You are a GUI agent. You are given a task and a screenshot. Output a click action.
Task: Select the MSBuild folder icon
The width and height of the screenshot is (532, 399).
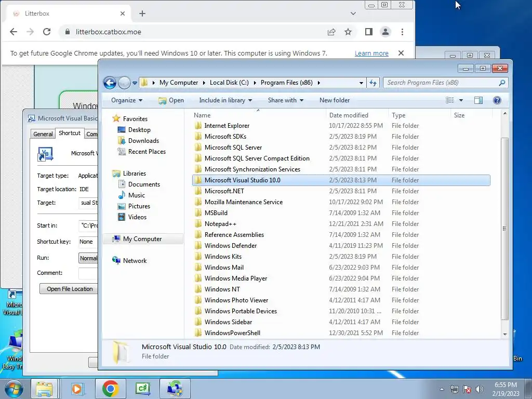click(198, 212)
